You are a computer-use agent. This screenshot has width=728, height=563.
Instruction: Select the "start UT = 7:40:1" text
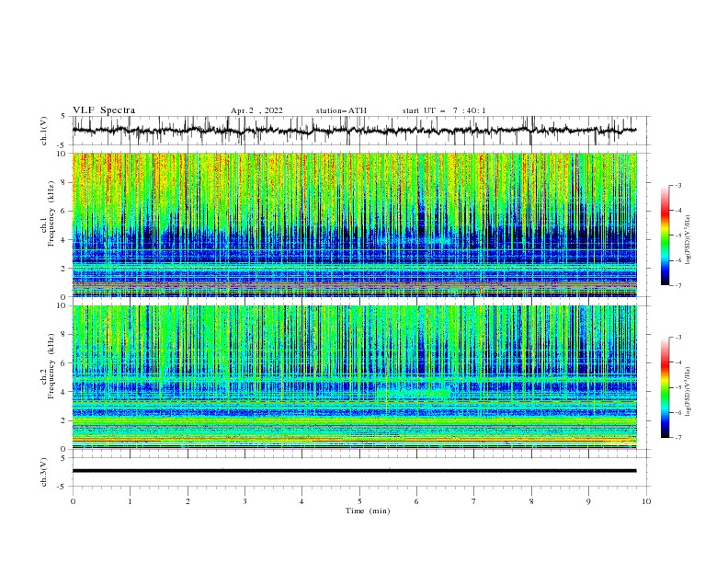[444, 110]
